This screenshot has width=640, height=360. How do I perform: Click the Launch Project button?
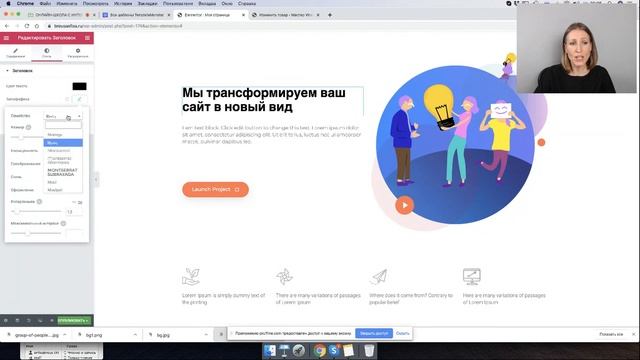216,189
